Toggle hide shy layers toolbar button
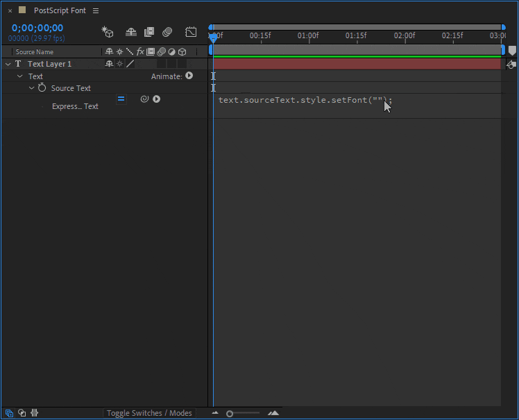The width and height of the screenshot is (519, 420). coord(131,32)
